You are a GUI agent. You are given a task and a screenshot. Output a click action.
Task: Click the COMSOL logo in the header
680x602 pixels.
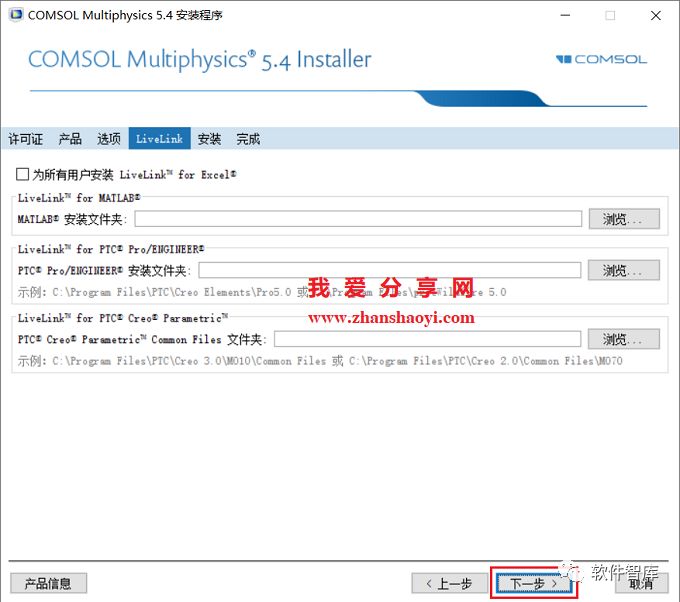(x=602, y=59)
